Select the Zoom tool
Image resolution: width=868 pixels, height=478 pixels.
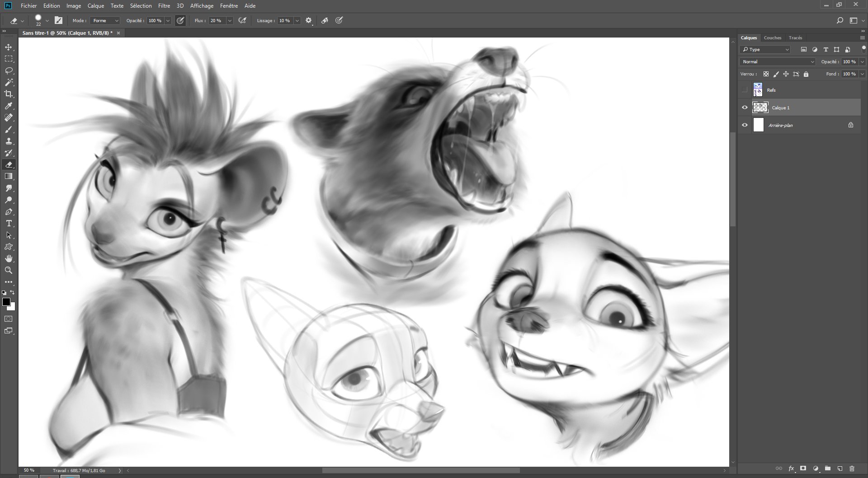(x=9, y=271)
